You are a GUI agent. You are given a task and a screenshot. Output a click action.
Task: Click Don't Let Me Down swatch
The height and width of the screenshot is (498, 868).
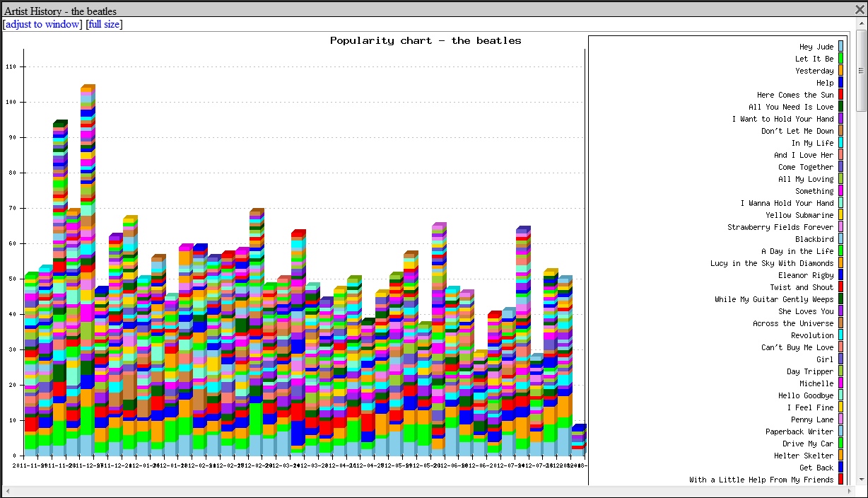[840, 131]
